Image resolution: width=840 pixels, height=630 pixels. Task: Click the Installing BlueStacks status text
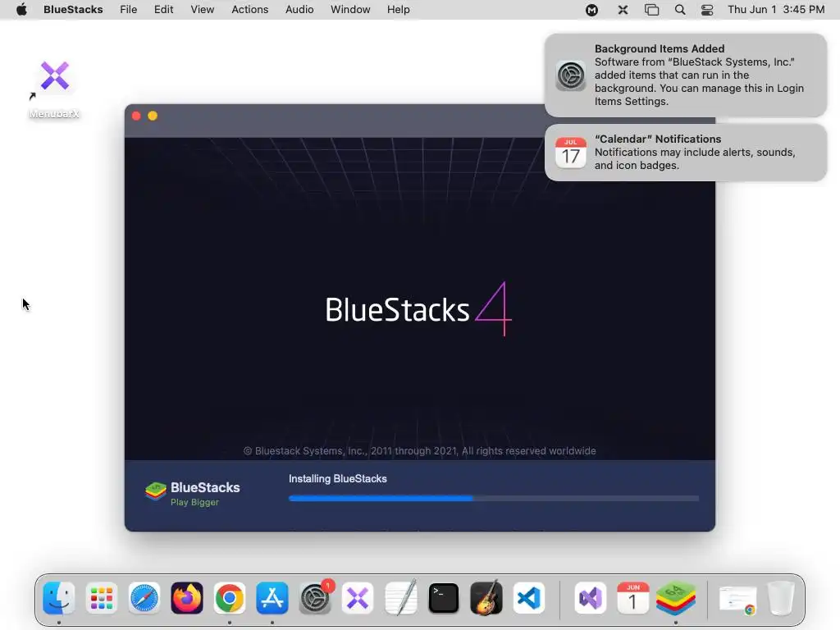[337, 479]
